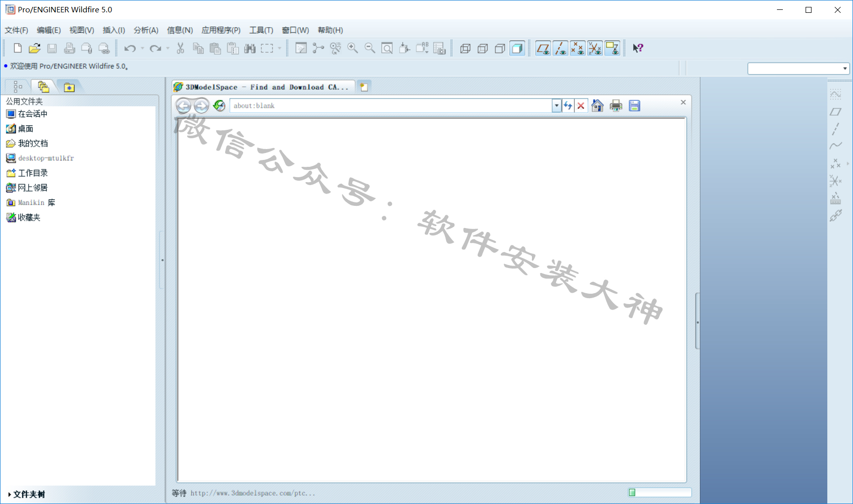
Task: Open the 编辑(E) menu
Action: click(x=48, y=30)
